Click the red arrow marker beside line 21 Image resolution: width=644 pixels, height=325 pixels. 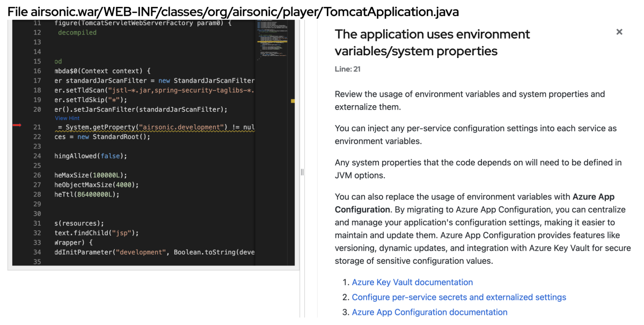click(x=17, y=125)
